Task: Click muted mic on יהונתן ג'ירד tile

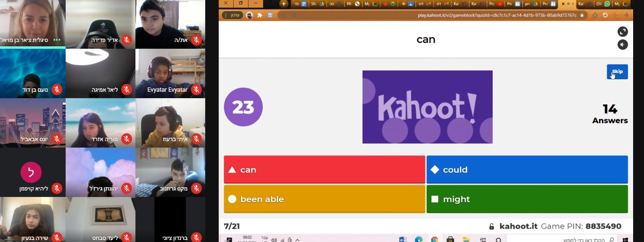Action: click(x=127, y=188)
